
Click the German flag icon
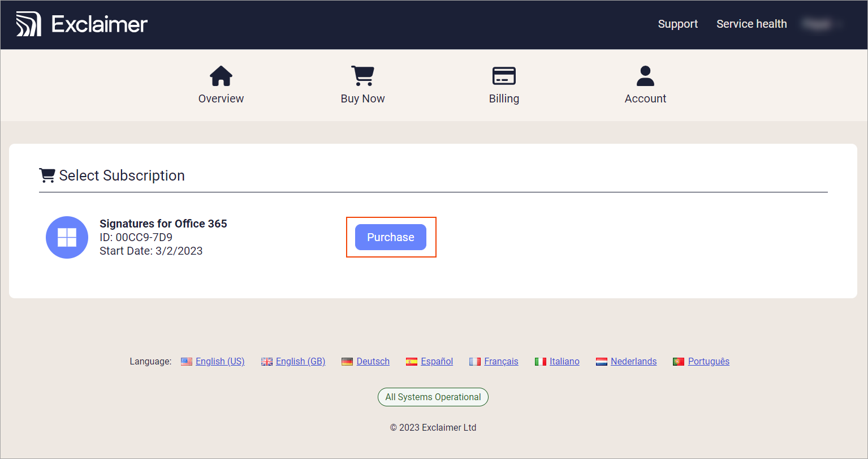click(347, 361)
